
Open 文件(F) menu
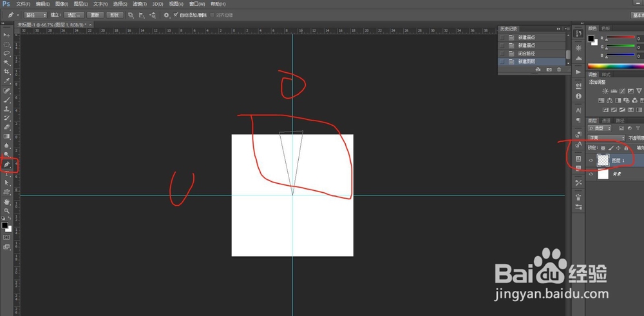click(23, 4)
